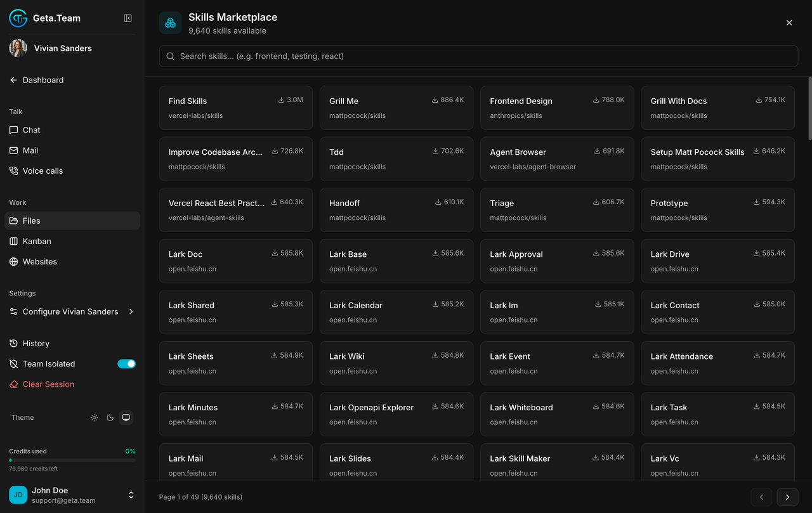Click the Skills Marketplace header icon
Viewport: 812px width, 513px height.
(170, 23)
